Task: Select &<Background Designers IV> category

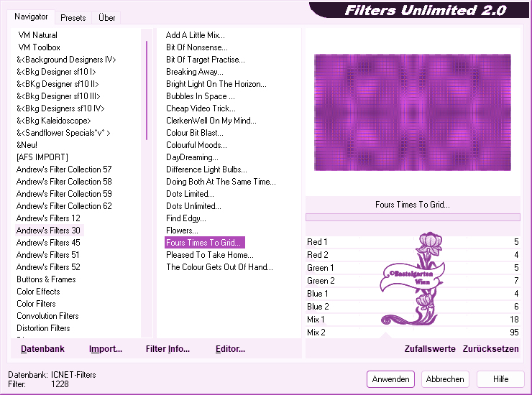Action: pyautogui.click(x=66, y=60)
